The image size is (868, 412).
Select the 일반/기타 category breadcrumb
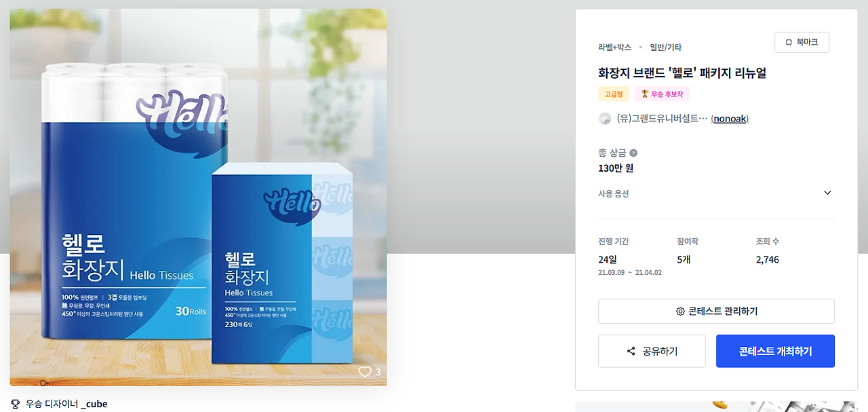[x=665, y=48]
